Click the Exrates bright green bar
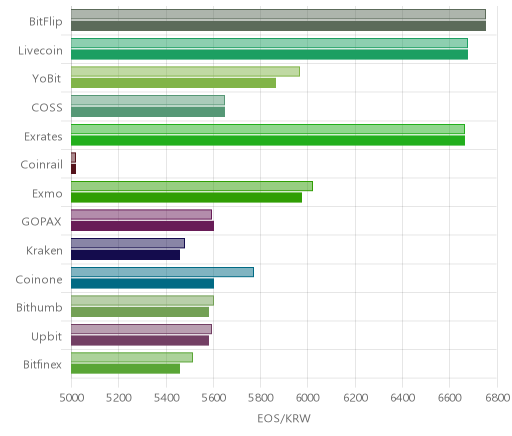This screenshot has height=436, width=512. [x=268, y=141]
